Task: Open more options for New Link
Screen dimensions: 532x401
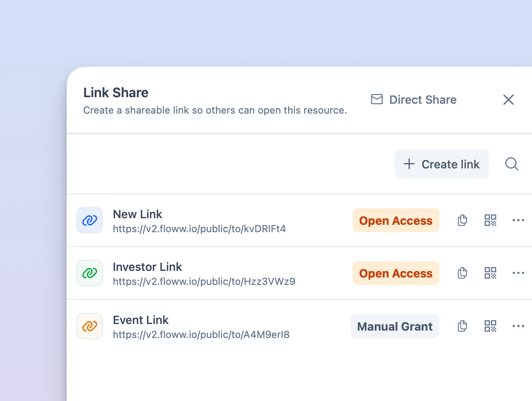Action: tap(518, 220)
